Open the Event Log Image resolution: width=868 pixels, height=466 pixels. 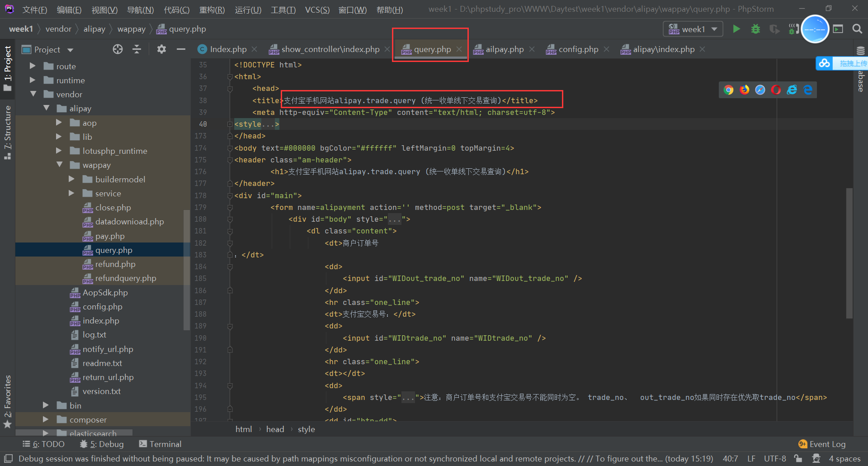822,444
